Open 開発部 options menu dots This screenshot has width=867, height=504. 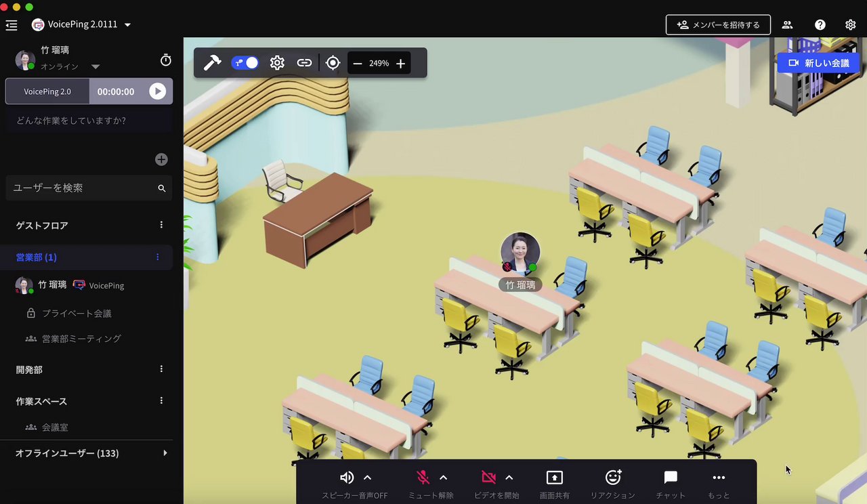[161, 369]
